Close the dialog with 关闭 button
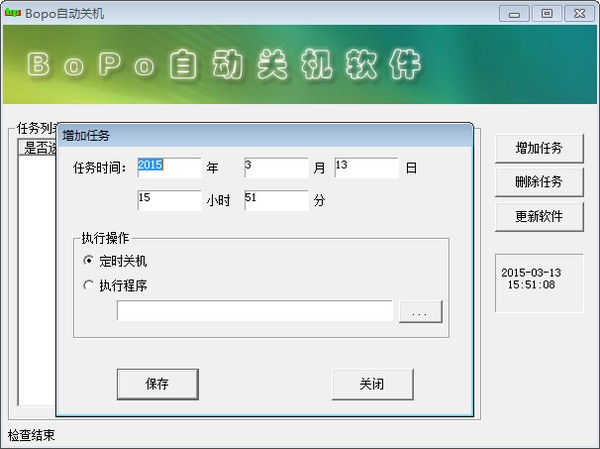The width and height of the screenshot is (600, 449). 373,384
